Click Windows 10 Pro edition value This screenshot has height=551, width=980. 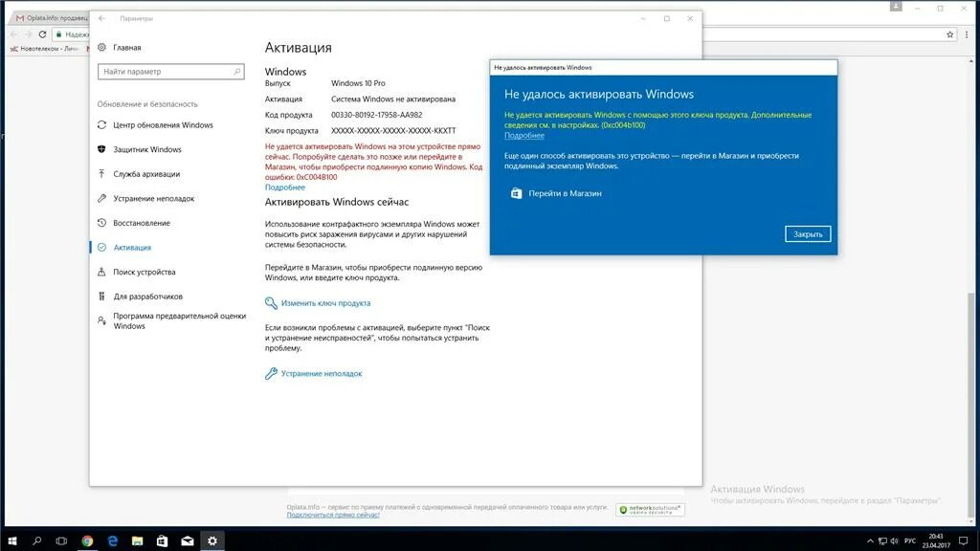(x=358, y=83)
